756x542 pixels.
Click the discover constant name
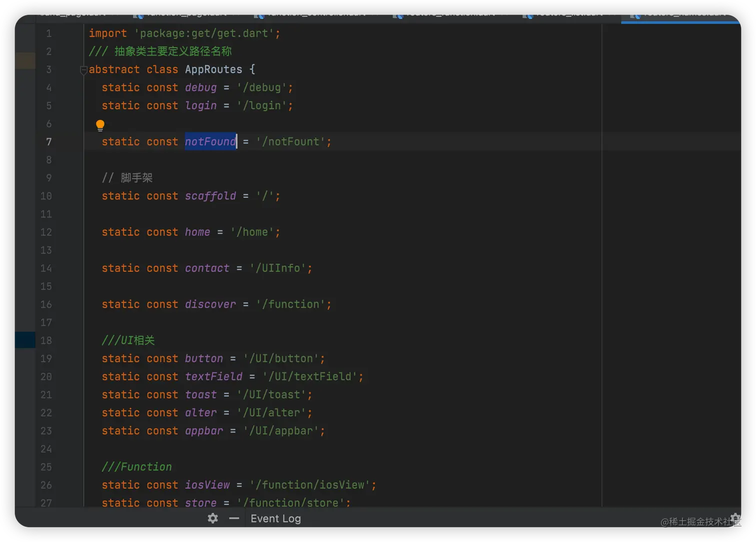pos(210,304)
